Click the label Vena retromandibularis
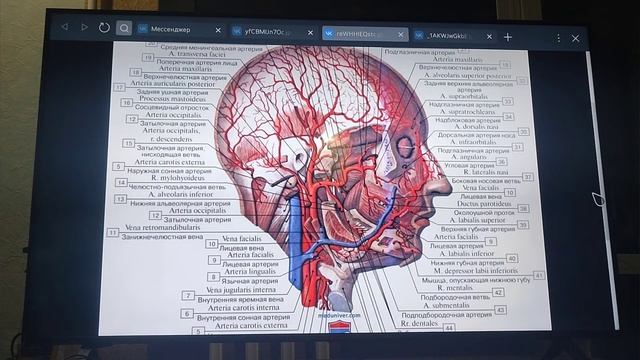This screenshot has width=640, height=360. coord(162,227)
